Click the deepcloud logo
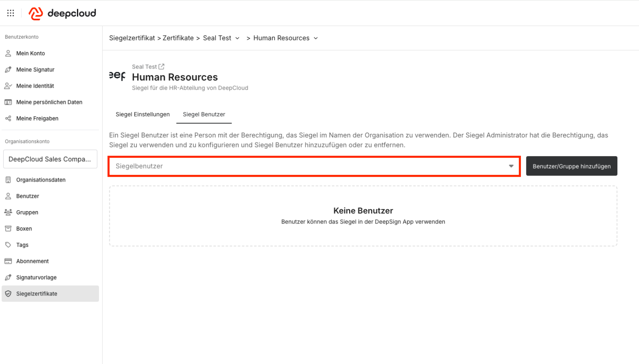 (62, 13)
